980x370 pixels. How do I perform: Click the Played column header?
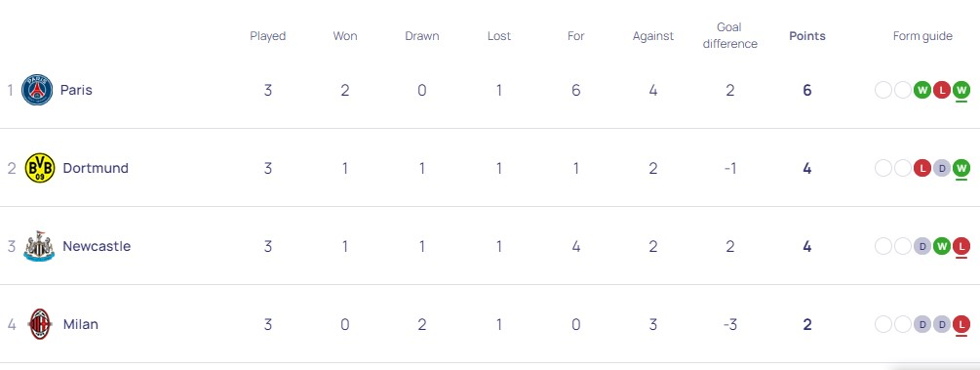pyautogui.click(x=267, y=36)
